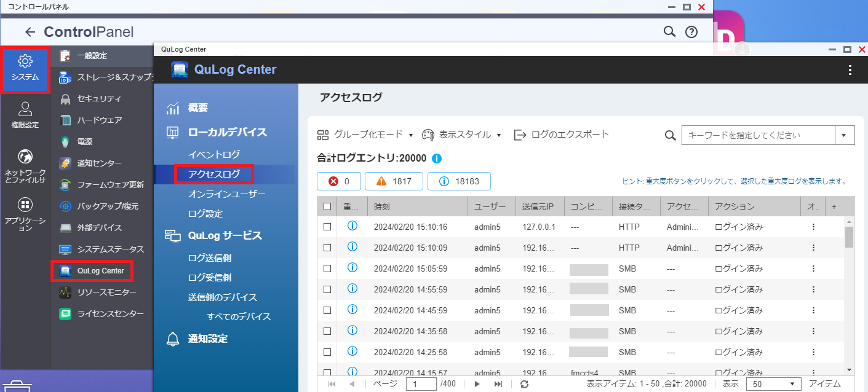
Task: Click the QuLog Center icon in ControlPanel list
Action: coord(66,271)
